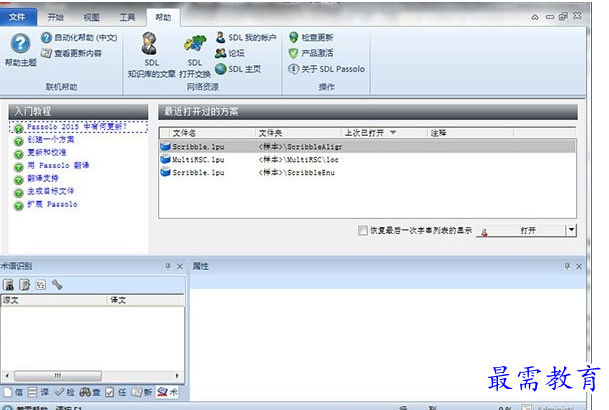
Task: Select the MultiRSC.lpu project row
Action: [x=367, y=159]
